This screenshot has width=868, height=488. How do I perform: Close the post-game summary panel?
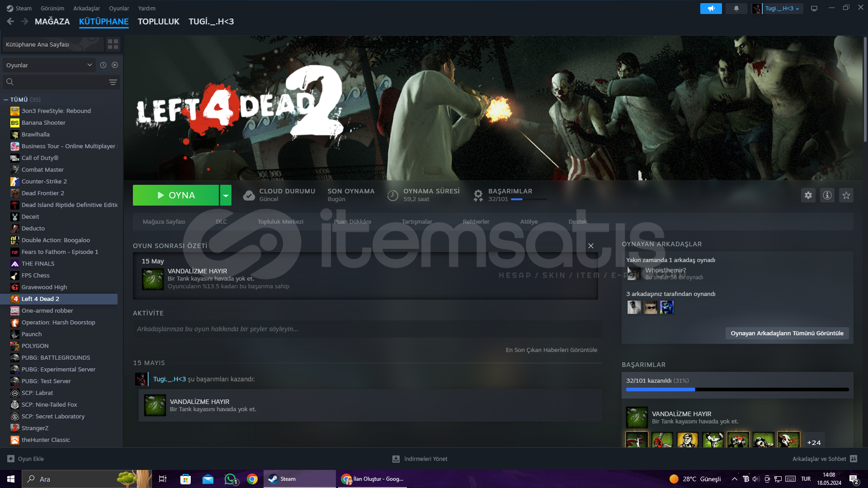pos(591,246)
